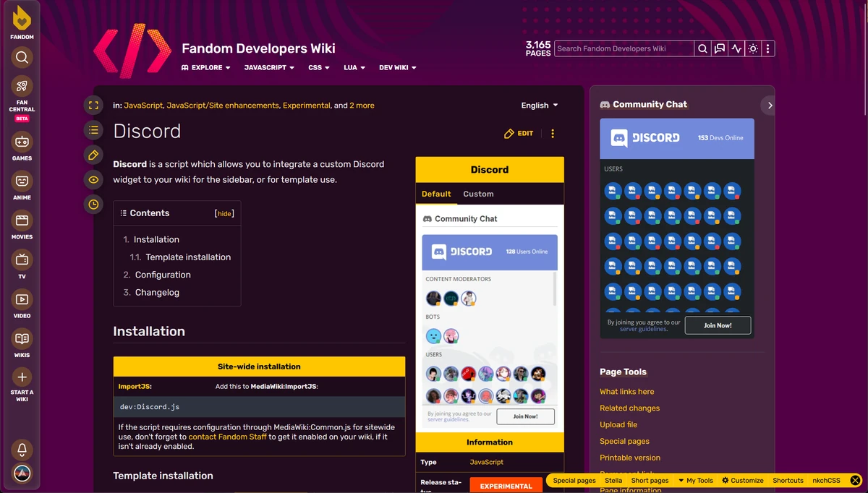Open page history via the clock icon
The height and width of the screenshot is (493, 868).
pos(93,205)
